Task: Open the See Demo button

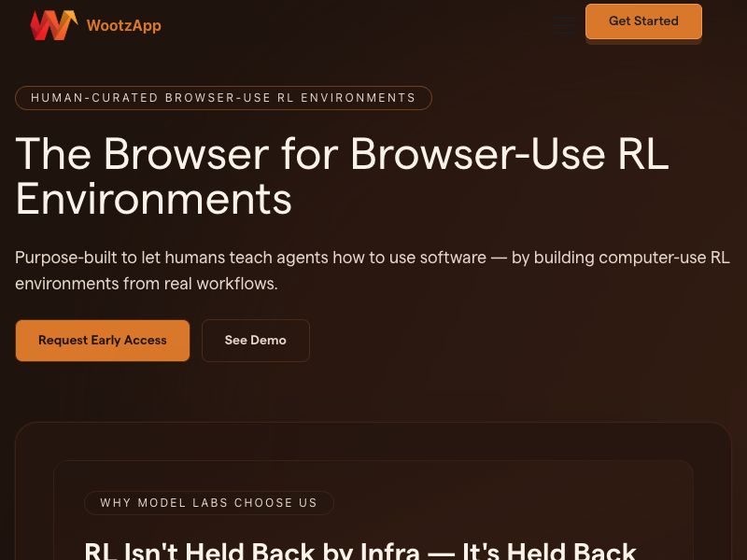Action: click(x=256, y=341)
